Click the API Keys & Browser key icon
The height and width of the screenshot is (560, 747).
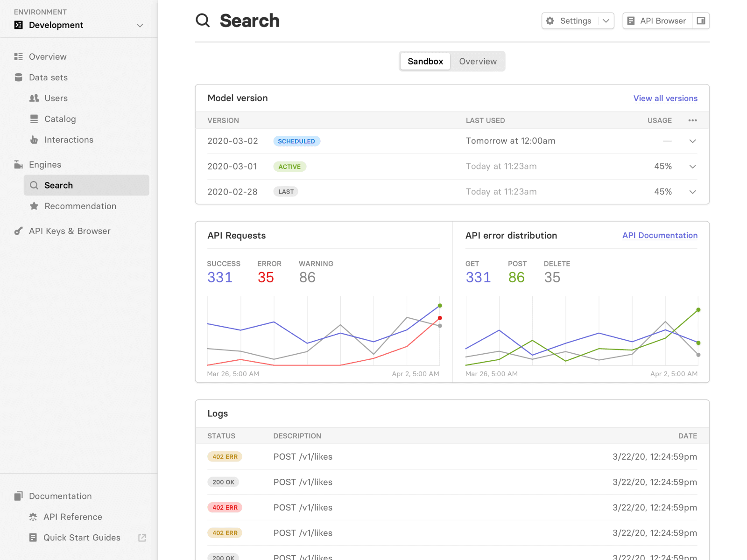[18, 231]
